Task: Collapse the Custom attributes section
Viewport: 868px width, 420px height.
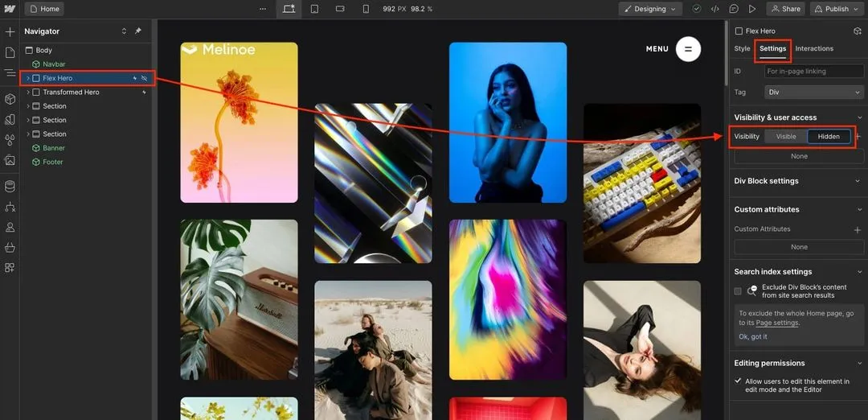Action: click(x=859, y=209)
